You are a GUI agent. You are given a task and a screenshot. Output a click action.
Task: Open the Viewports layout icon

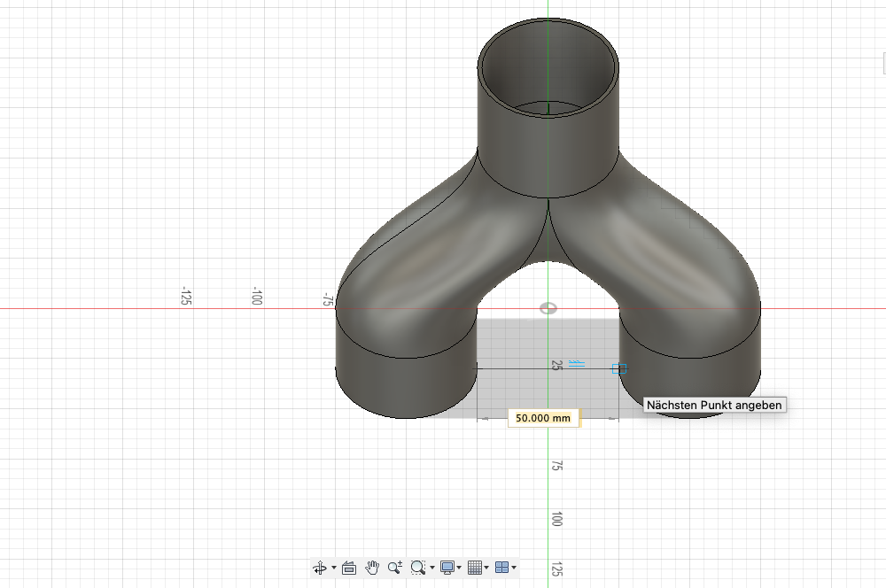pyautogui.click(x=501, y=568)
